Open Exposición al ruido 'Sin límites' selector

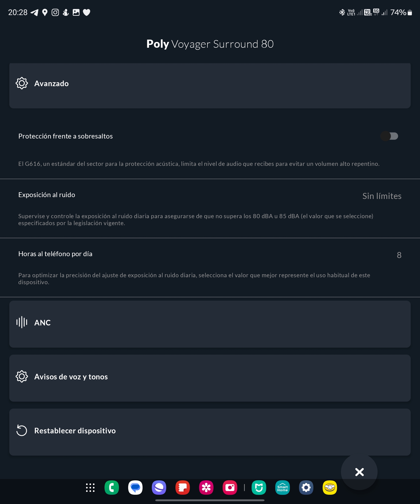point(382,196)
